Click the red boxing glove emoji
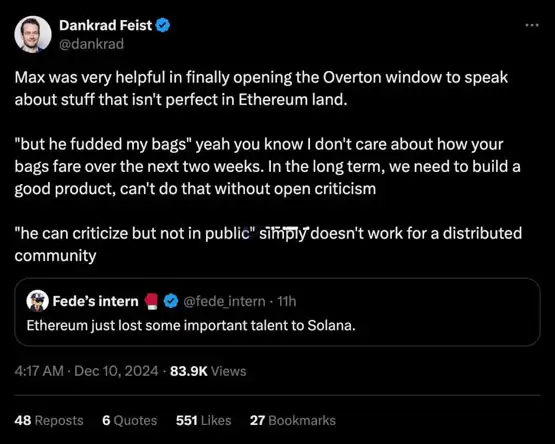Screen dimensions: 555x444 [x=151, y=301]
